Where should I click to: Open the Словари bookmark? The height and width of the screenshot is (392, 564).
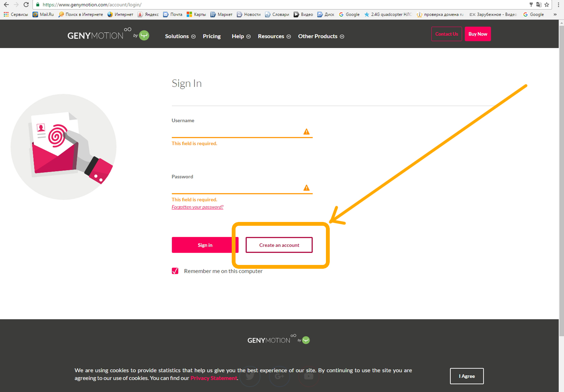(x=277, y=14)
